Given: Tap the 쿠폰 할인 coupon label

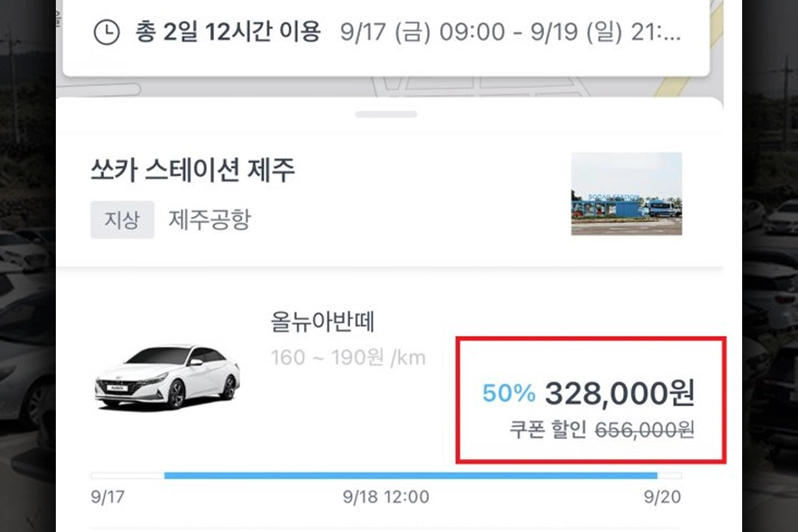Looking at the screenshot, I should coord(548,430).
